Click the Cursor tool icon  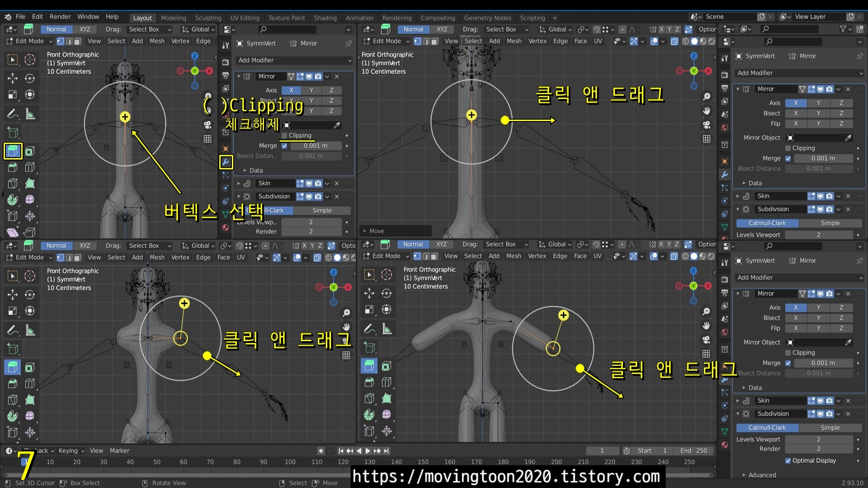click(x=30, y=60)
